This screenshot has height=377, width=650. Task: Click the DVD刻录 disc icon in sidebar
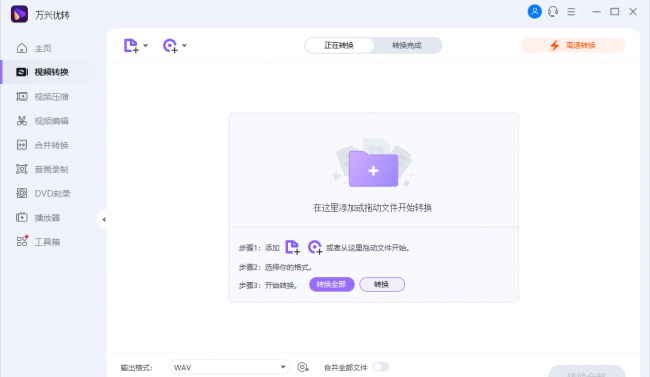(x=22, y=193)
